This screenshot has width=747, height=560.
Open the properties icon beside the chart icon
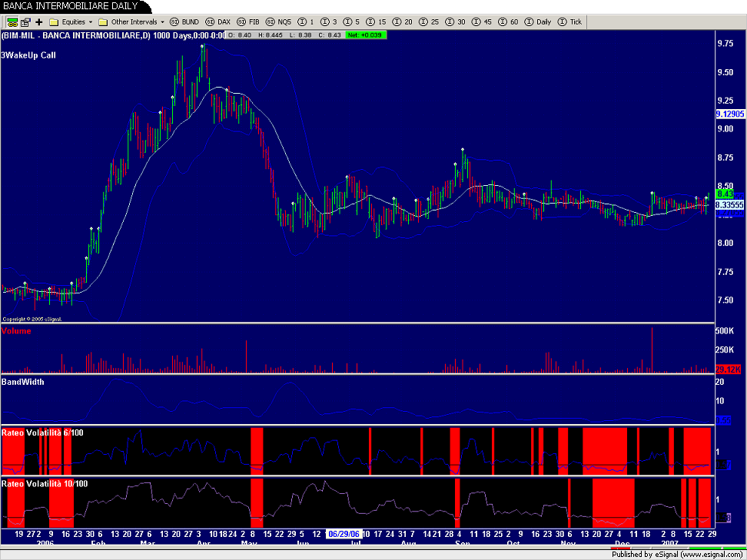click(25, 22)
